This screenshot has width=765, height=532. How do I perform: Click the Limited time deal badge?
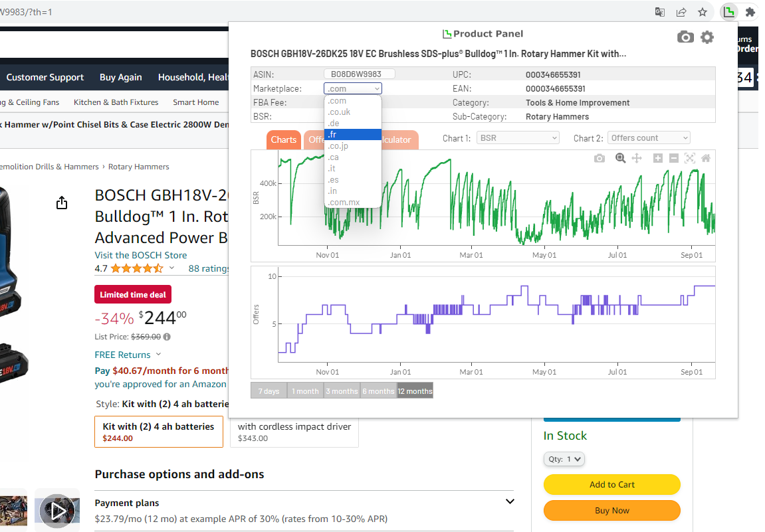click(x=133, y=294)
